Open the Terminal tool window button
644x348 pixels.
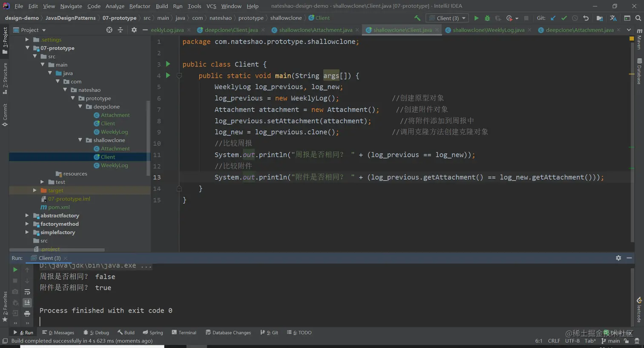(x=184, y=333)
